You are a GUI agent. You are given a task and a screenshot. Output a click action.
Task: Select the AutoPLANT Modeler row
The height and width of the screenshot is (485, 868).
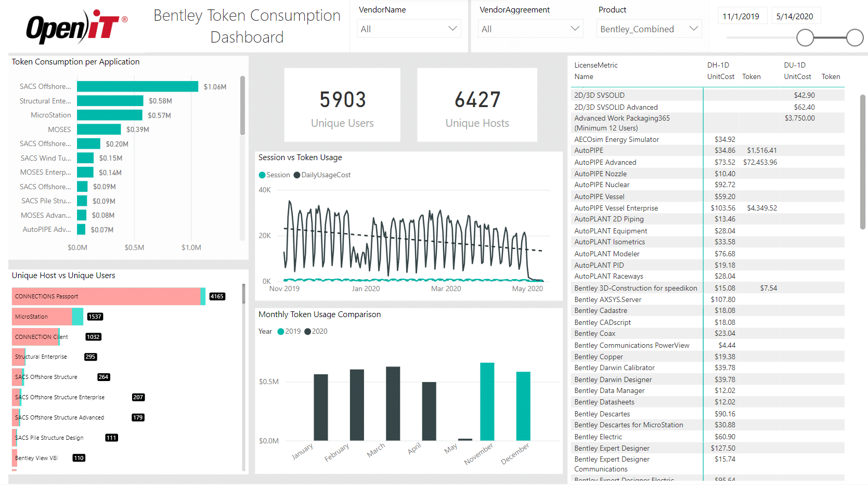[709, 254]
